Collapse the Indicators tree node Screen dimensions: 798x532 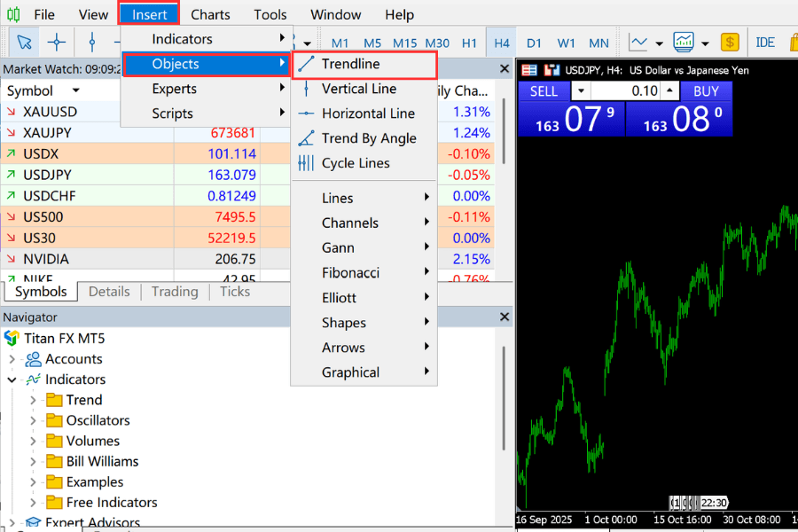pyautogui.click(x=12, y=379)
